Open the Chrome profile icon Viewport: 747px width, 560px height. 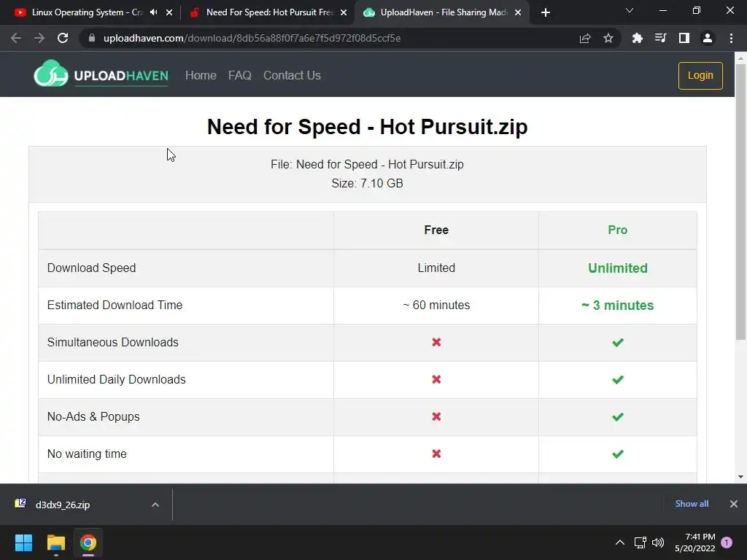click(708, 38)
